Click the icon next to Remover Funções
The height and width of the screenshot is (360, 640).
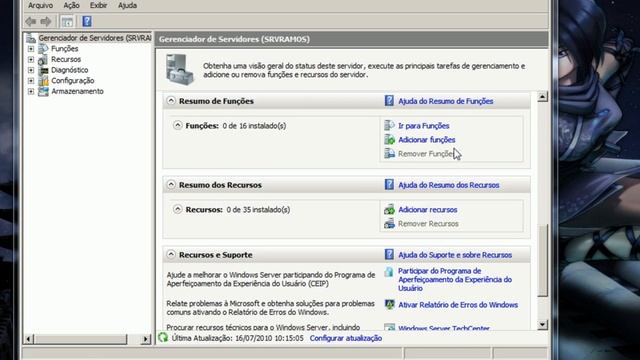(389, 153)
